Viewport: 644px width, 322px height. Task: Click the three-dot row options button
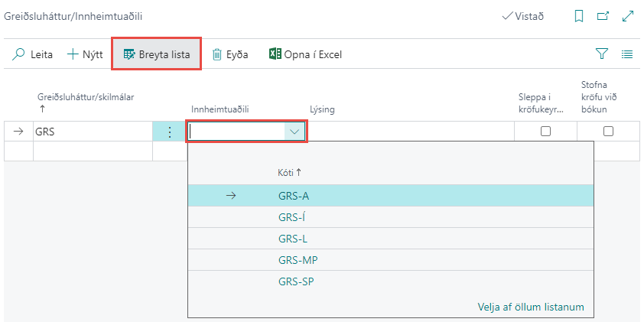(x=169, y=132)
